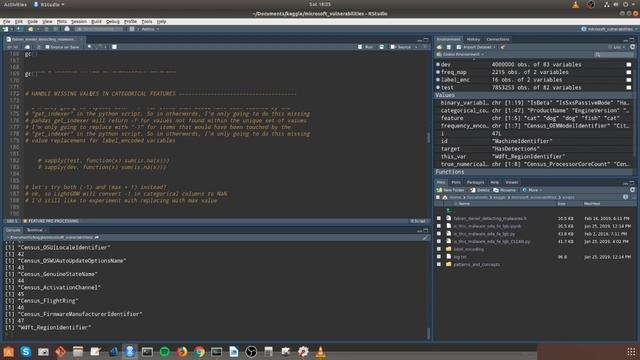Clear environment objects with the broom icon
Viewport: 640px width, 360px height.
503,47
